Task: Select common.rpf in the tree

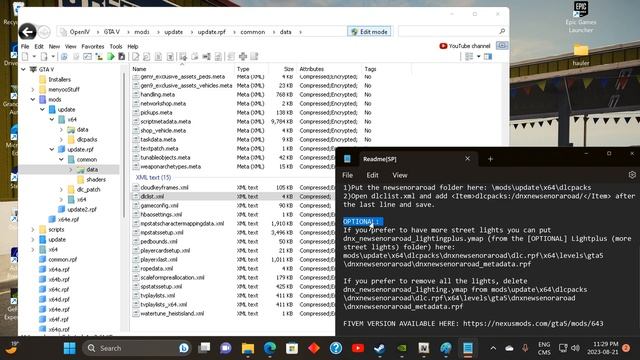Action: [58, 260]
